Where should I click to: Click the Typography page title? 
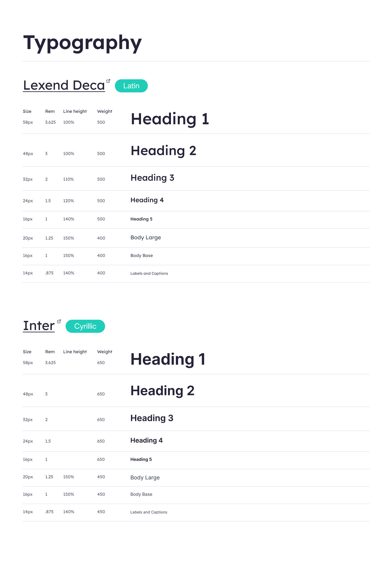[82, 43]
